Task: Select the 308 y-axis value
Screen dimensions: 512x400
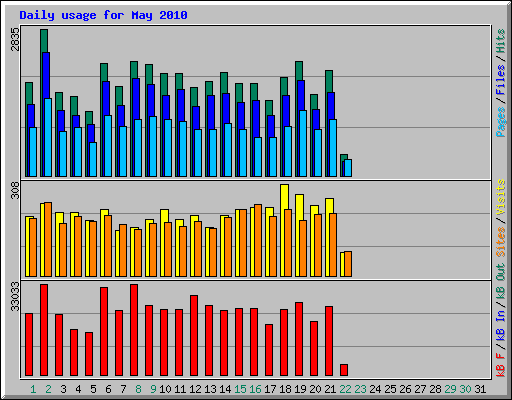Action: (15, 190)
